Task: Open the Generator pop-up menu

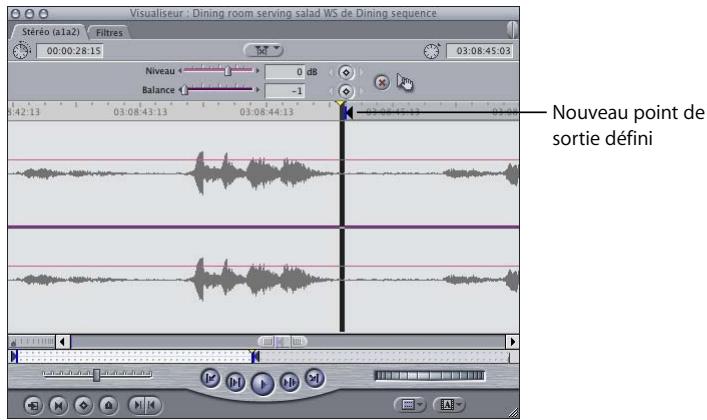Action: (449, 405)
